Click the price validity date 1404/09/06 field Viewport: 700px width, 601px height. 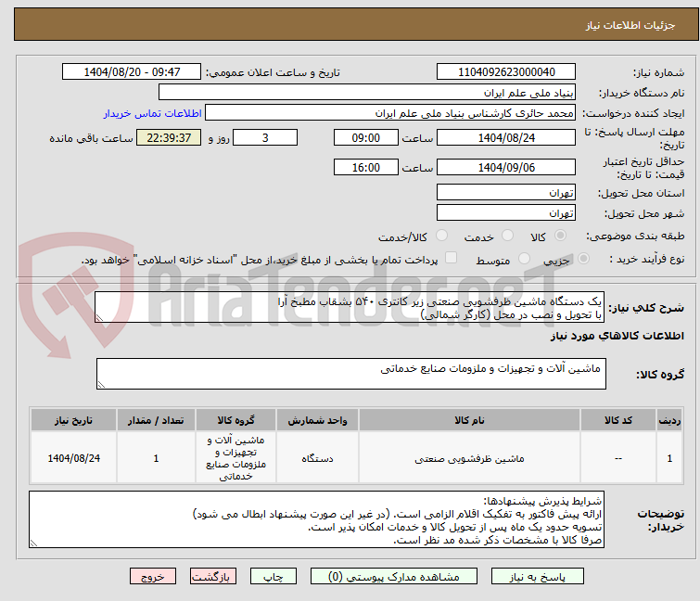coord(506,168)
